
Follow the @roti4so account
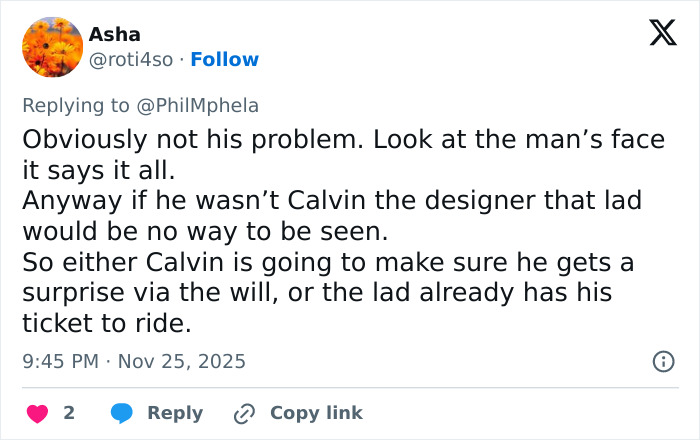point(224,60)
